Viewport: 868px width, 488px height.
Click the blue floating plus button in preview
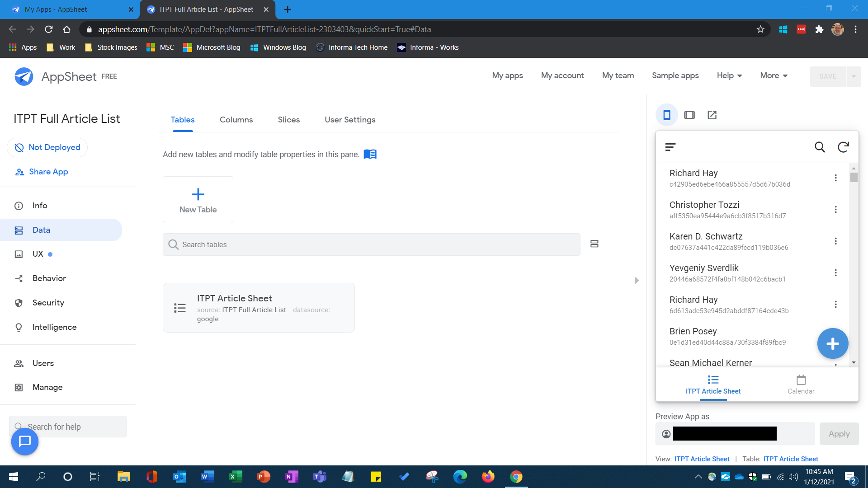tap(833, 343)
